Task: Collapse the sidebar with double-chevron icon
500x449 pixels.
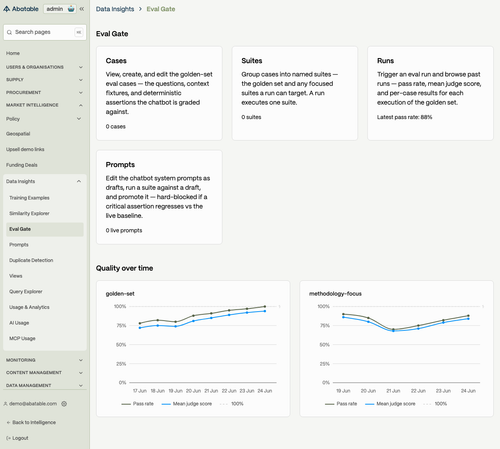Action: tap(82, 9)
